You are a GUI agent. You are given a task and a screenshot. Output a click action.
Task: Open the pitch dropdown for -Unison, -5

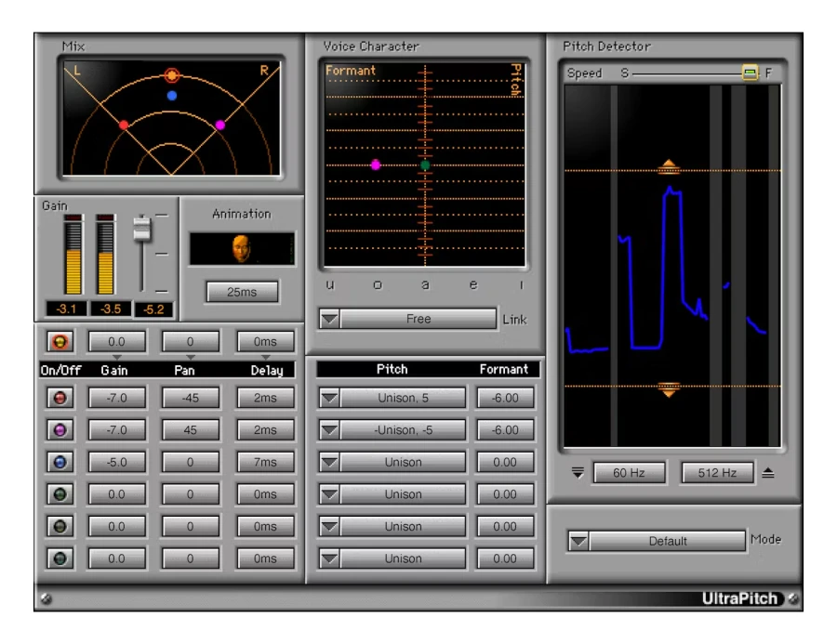329,430
